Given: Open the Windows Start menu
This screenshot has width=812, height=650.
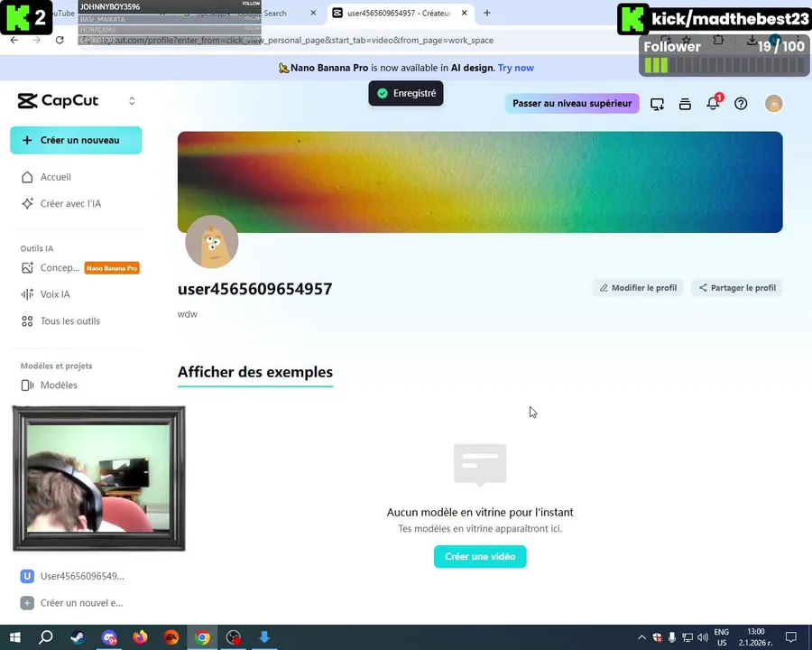Looking at the screenshot, I should pos(15,637).
